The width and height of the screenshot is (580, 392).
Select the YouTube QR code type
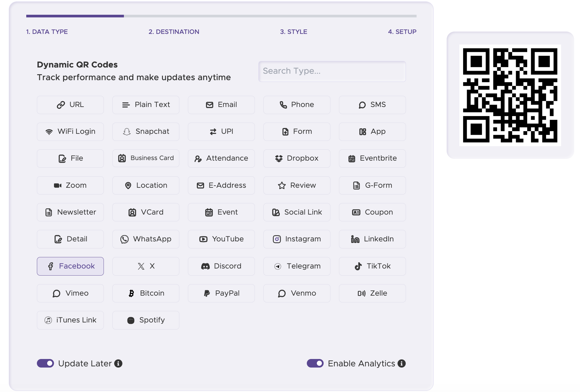tap(221, 239)
